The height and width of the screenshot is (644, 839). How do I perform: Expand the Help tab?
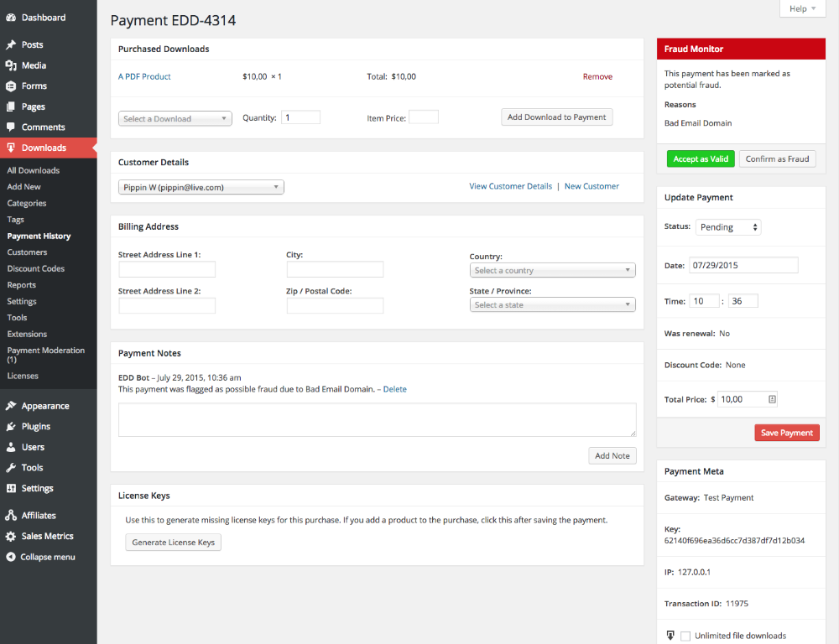coord(803,8)
